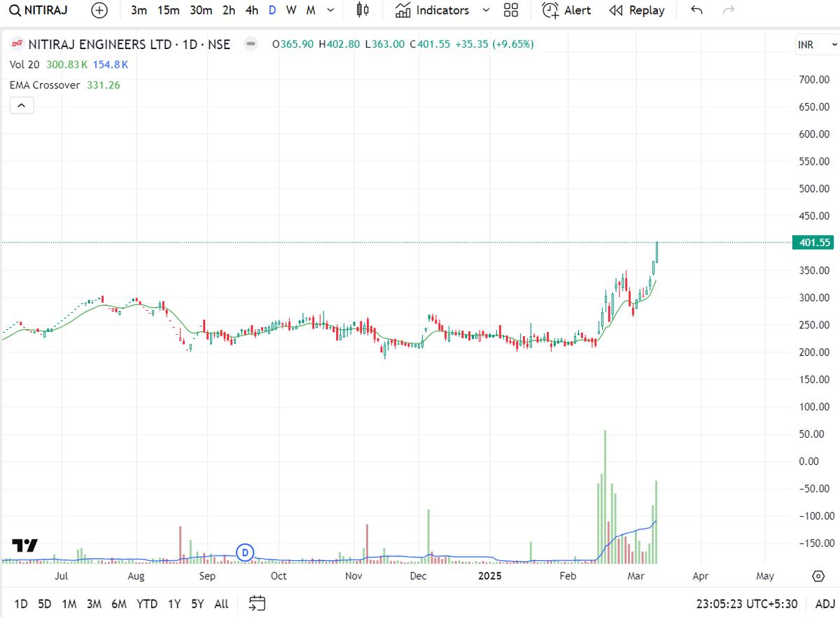The width and height of the screenshot is (840, 617).
Task: Select the 15m timeframe
Action: [x=168, y=11]
